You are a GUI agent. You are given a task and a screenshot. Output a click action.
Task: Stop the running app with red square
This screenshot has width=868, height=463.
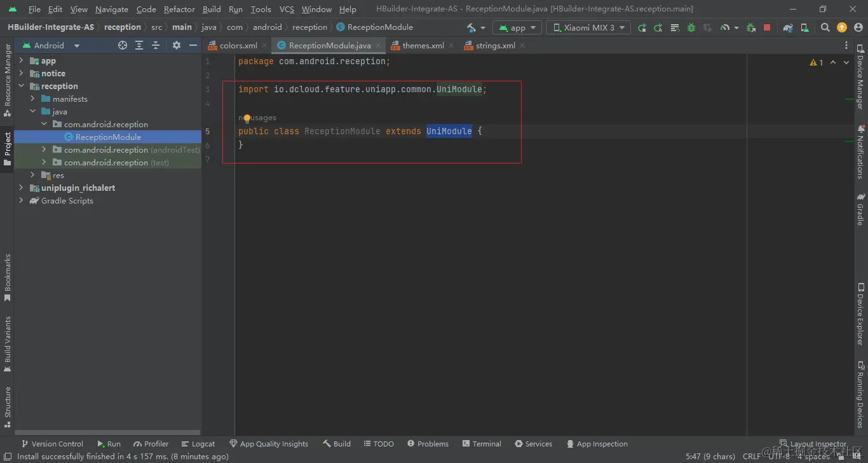pos(767,27)
